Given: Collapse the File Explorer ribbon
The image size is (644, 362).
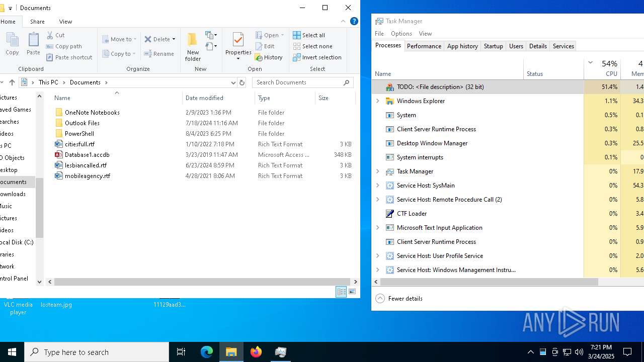Looking at the screenshot, I should tap(343, 22).
